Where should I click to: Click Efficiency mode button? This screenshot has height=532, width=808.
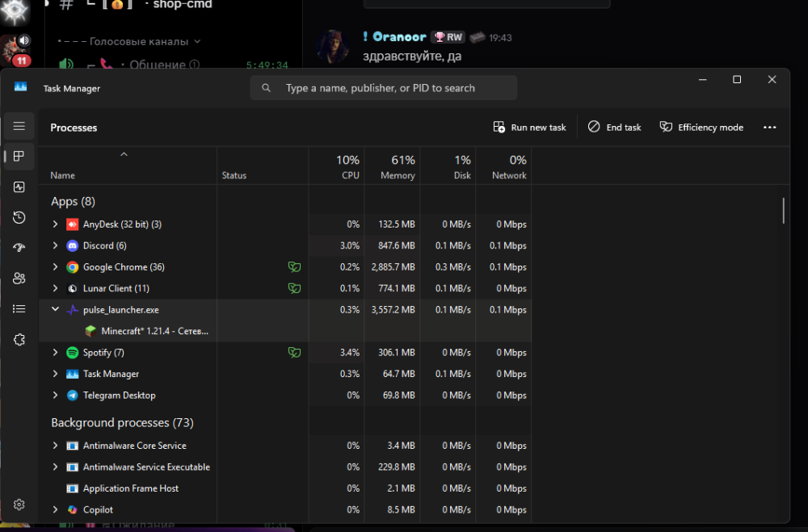(x=701, y=128)
